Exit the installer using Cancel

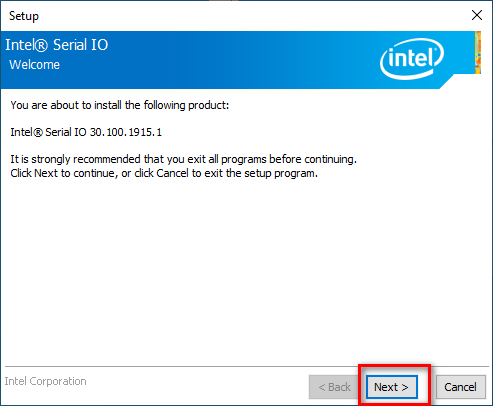pos(460,387)
